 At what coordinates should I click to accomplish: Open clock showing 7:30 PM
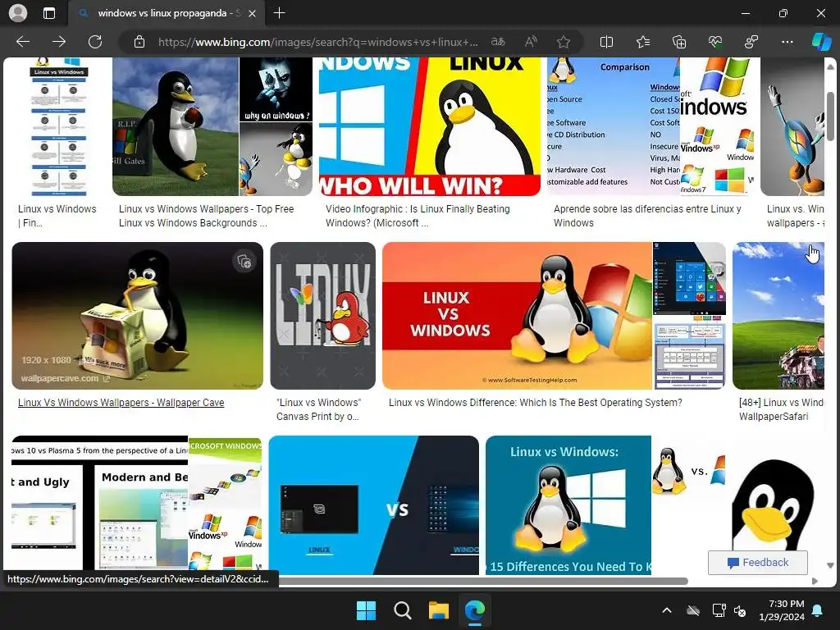[x=782, y=610]
